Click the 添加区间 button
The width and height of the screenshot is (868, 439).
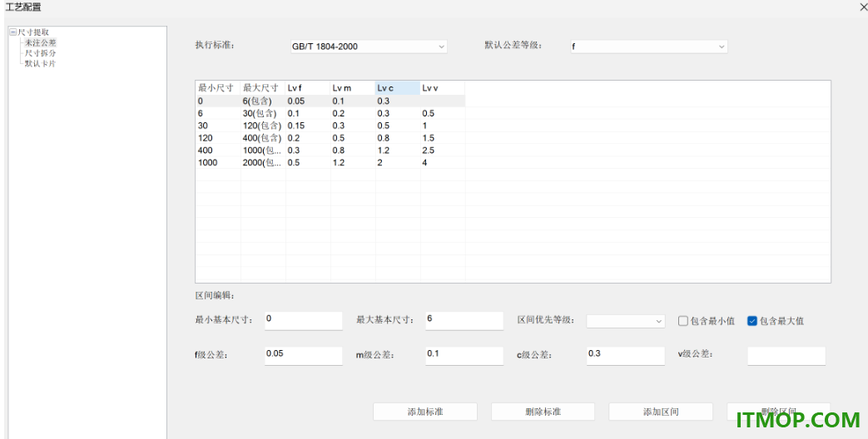(x=661, y=412)
